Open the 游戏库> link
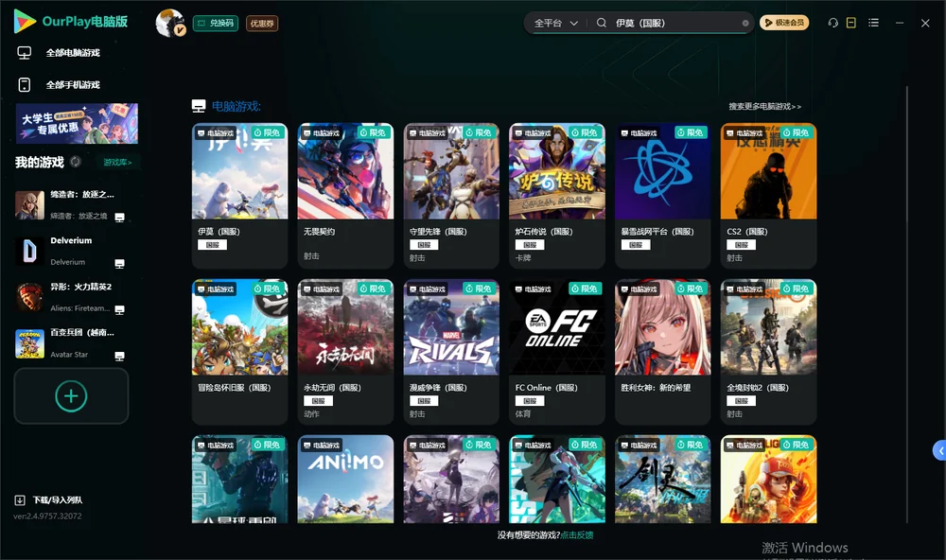Image resolution: width=946 pixels, height=560 pixels. (117, 163)
